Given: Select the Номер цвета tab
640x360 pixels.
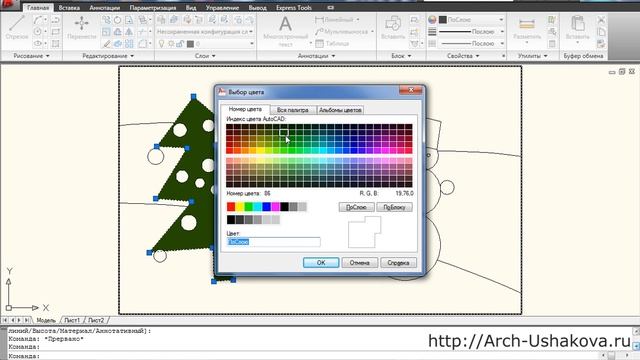Looking at the screenshot, I should tap(245, 109).
